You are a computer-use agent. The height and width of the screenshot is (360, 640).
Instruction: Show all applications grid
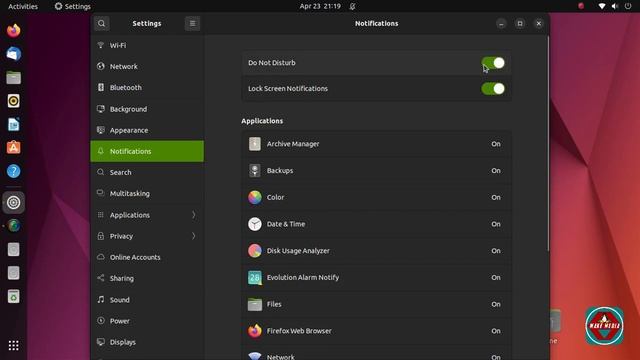pyautogui.click(x=13, y=346)
